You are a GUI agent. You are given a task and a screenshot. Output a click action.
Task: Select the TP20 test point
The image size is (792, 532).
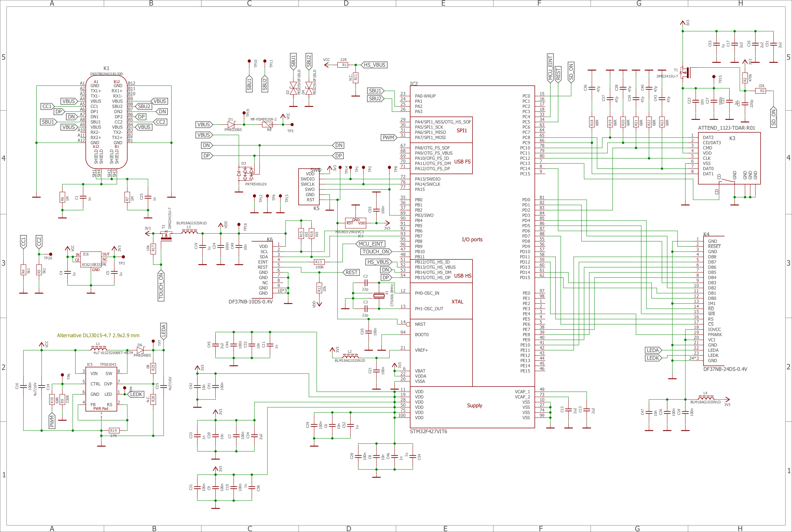[51, 254]
